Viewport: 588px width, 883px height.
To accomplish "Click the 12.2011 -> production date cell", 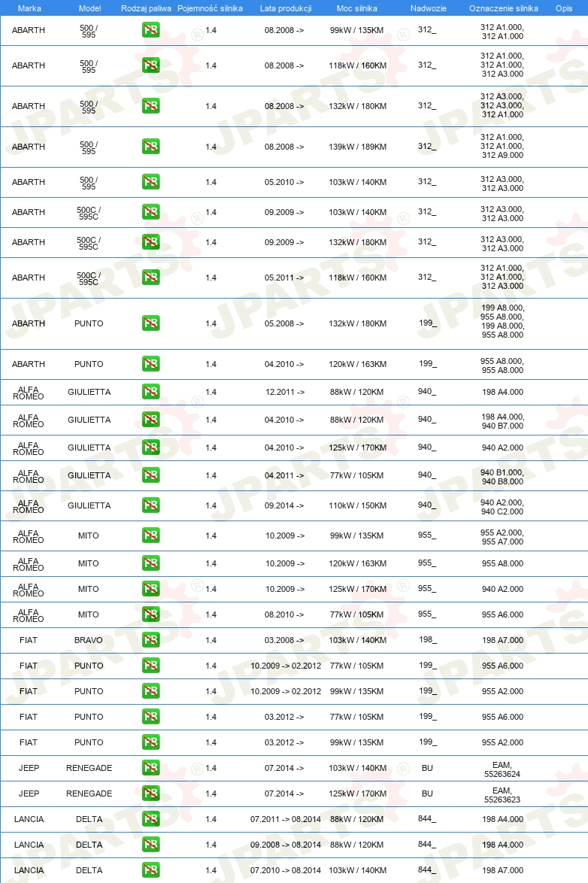I will click(284, 392).
